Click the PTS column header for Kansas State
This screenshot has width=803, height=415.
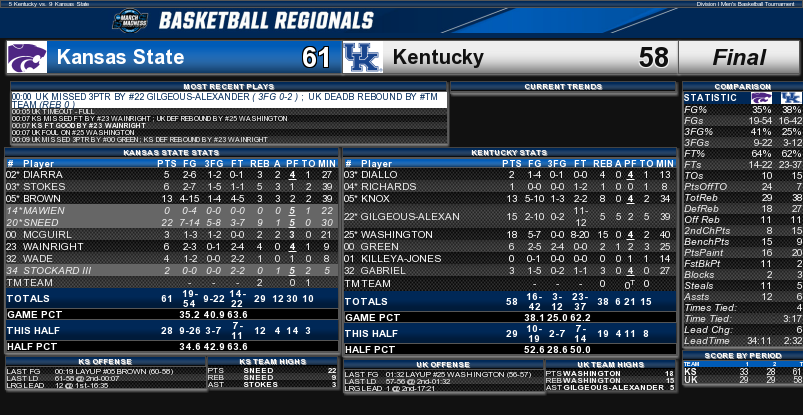[x=166, y=163]
